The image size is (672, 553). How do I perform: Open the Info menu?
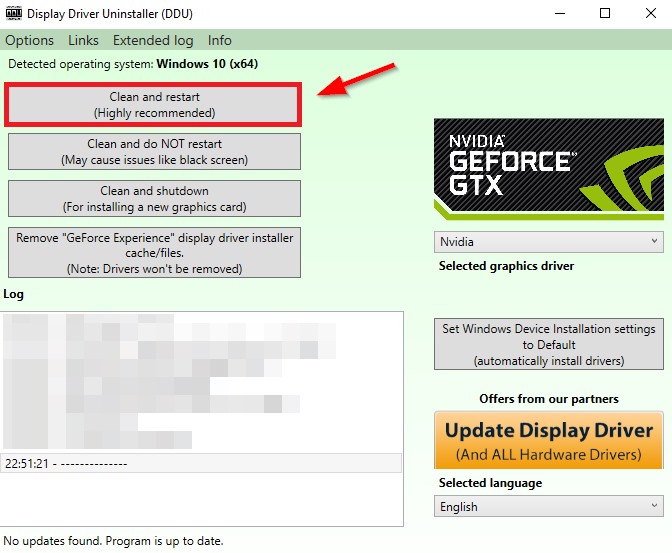pyautogui.click(x=219, y=40)
